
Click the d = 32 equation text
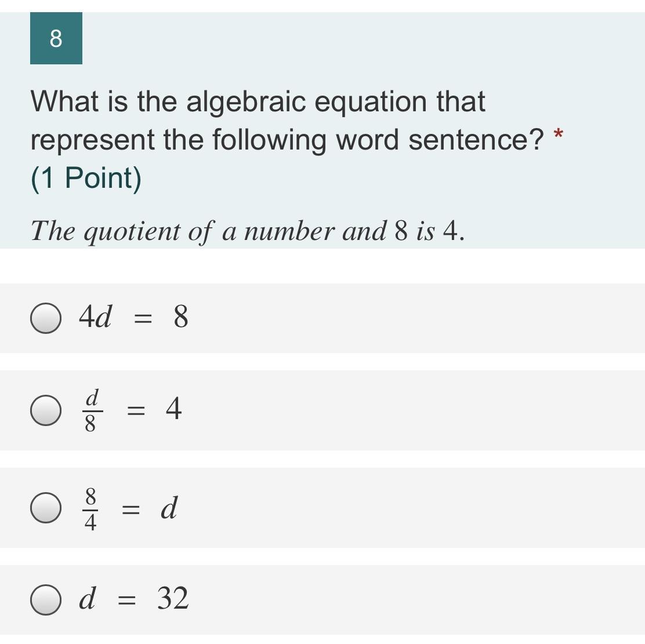point(133,599)
